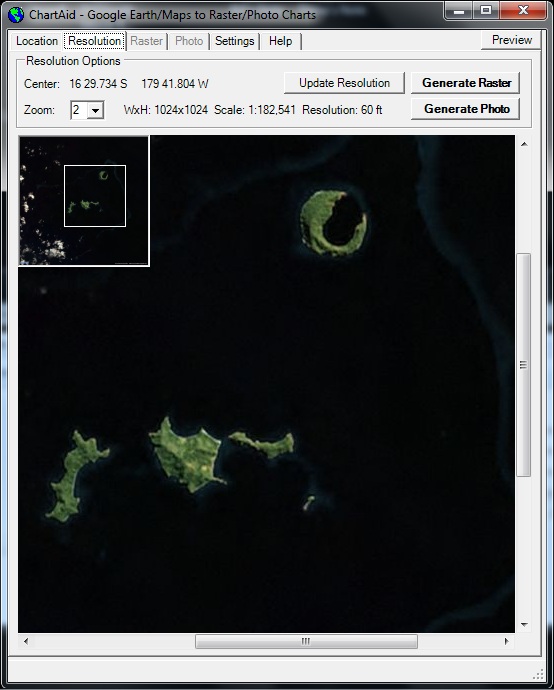Click the horizontal scrollbar thumb

click(306, 641)
